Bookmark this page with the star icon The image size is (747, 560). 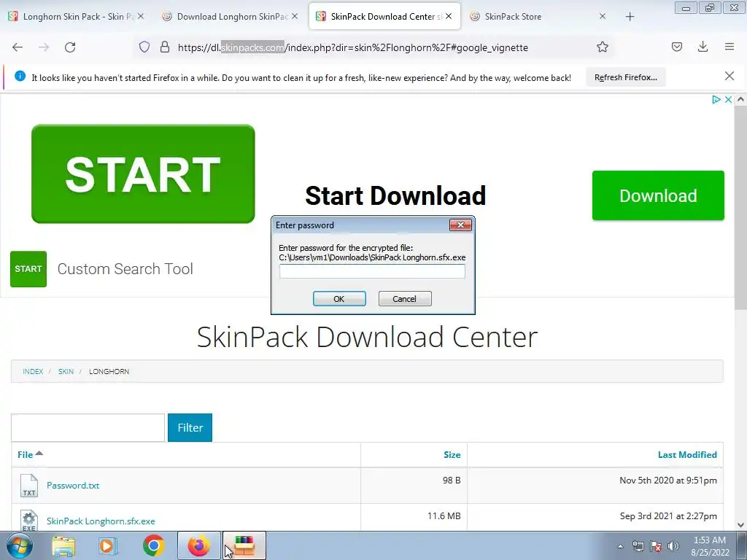602,47
